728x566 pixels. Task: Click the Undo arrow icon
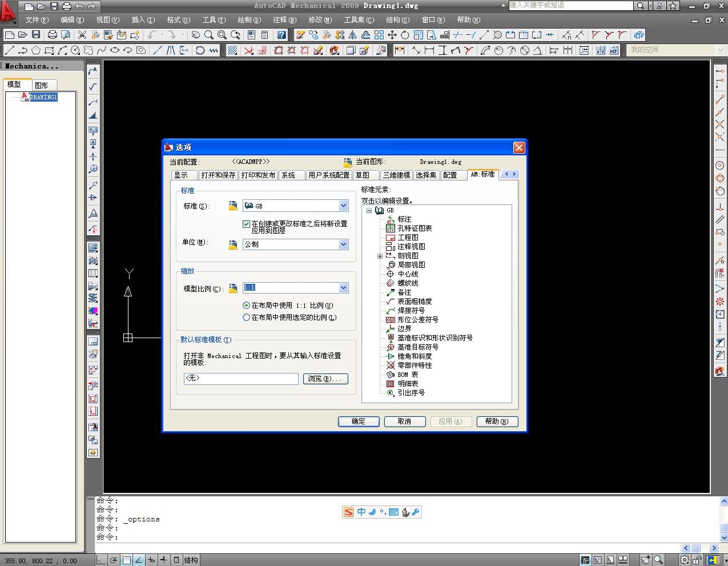coord(152,35)
